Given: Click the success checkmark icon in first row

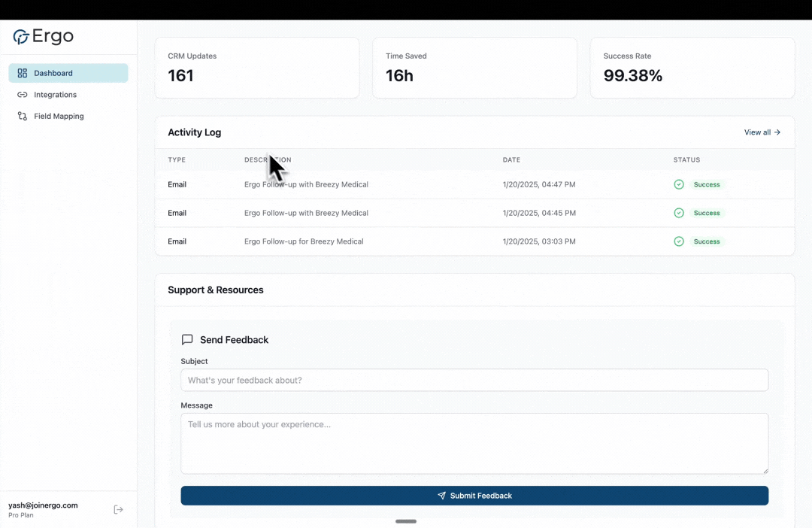Looking at the screenshot, I should point(679,184).
